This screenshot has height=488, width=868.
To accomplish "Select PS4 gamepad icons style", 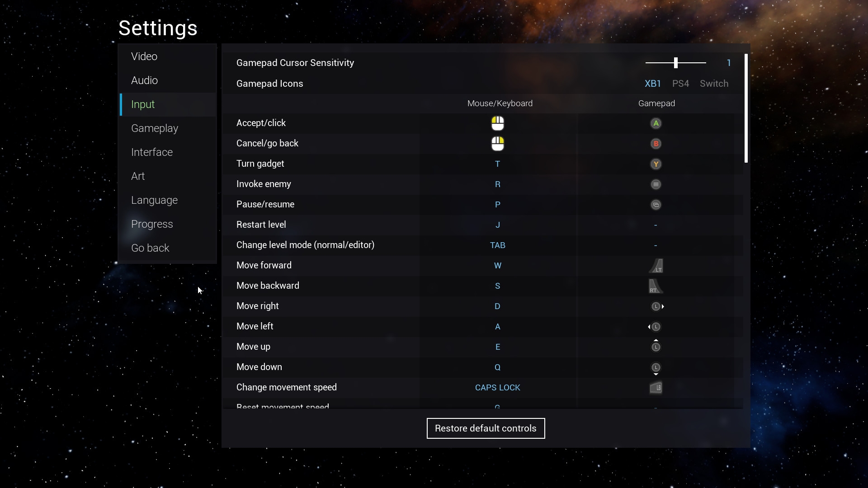I will (x=680, y=84).
